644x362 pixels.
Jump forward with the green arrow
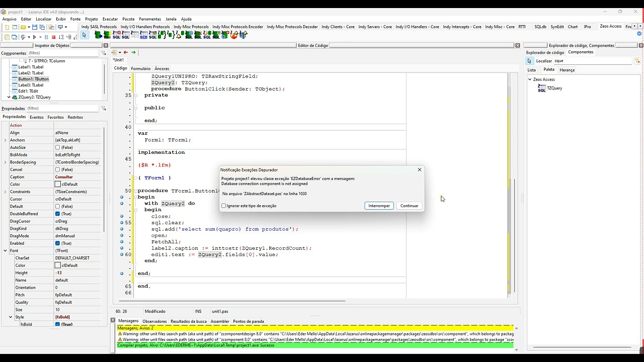[x=133, y=52]
